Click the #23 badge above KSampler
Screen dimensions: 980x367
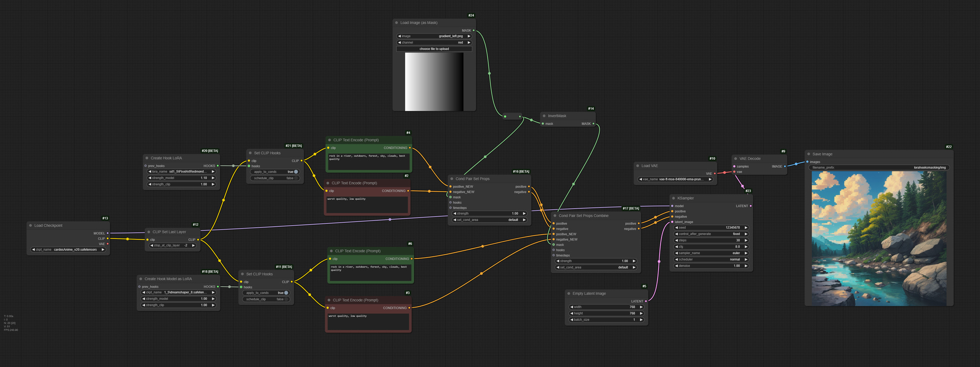click(748, 191)
